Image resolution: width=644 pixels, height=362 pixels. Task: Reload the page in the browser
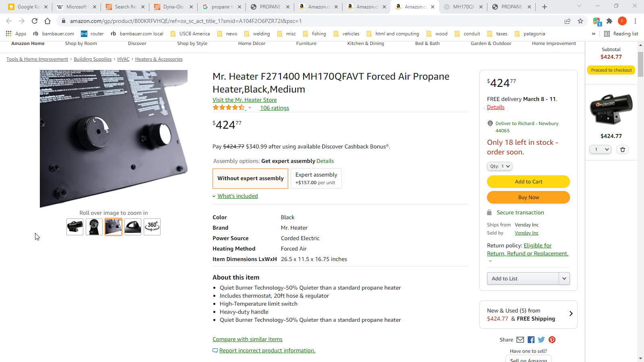35,21
